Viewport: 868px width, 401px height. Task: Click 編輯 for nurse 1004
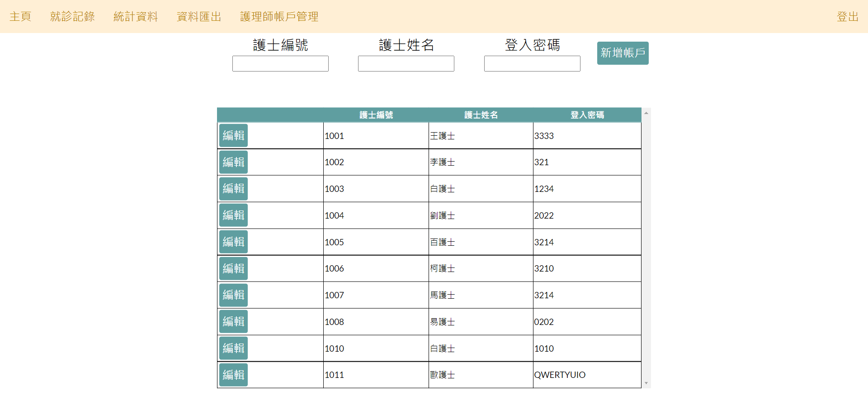233,215
